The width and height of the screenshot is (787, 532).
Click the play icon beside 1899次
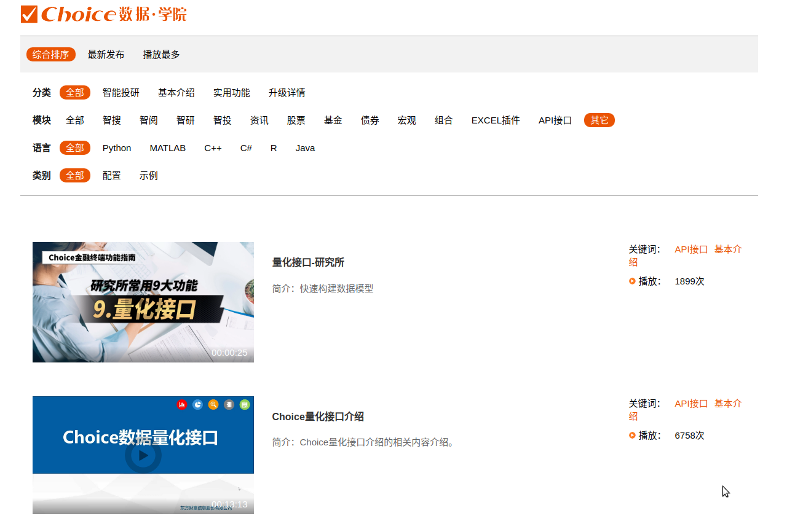point(632,281)
